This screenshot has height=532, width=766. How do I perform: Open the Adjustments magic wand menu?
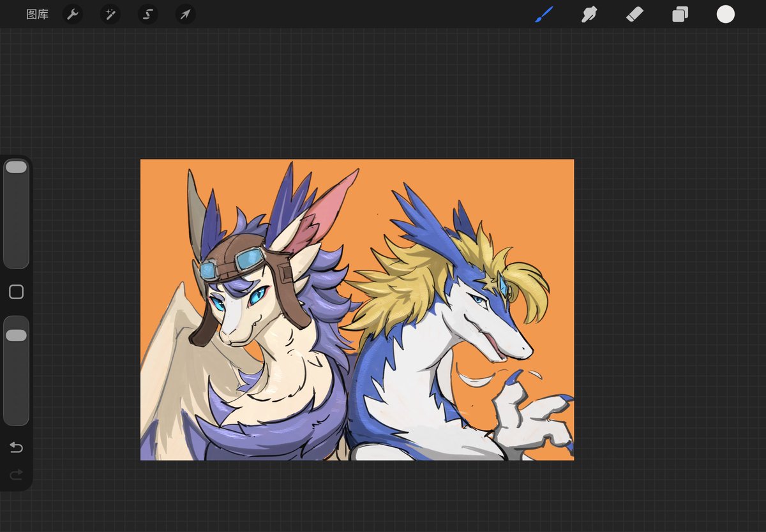tap(110, 14)
